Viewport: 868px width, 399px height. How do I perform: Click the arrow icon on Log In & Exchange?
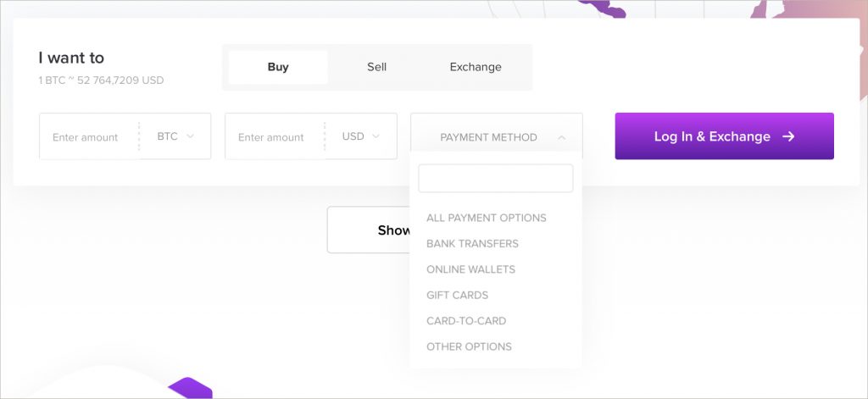(788, 136)
